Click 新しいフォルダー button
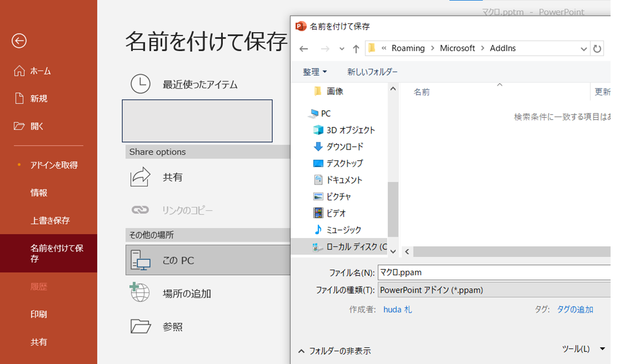Screen dimensions: 628x364 tap(372, 72)
